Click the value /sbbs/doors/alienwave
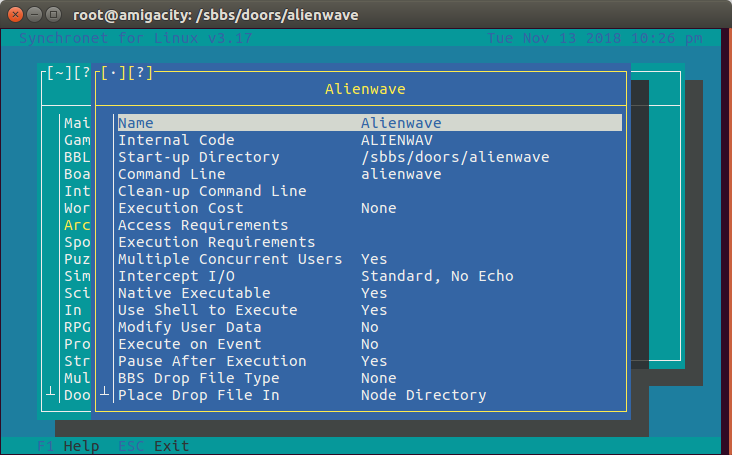732x455 pixels. (455, 157)
